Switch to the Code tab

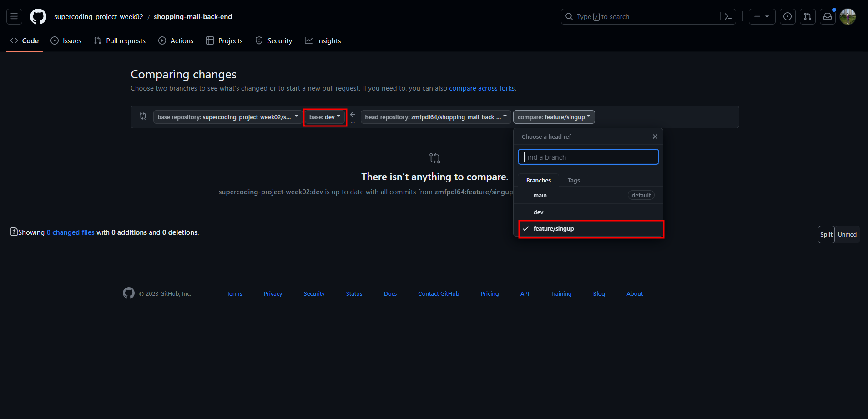25,41
